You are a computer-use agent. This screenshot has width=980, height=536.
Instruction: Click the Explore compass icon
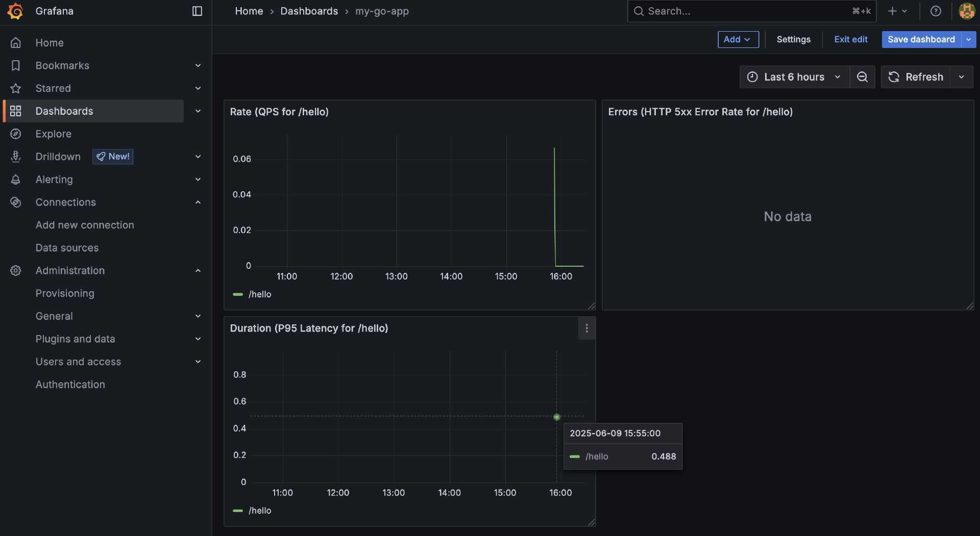[16, 134]
